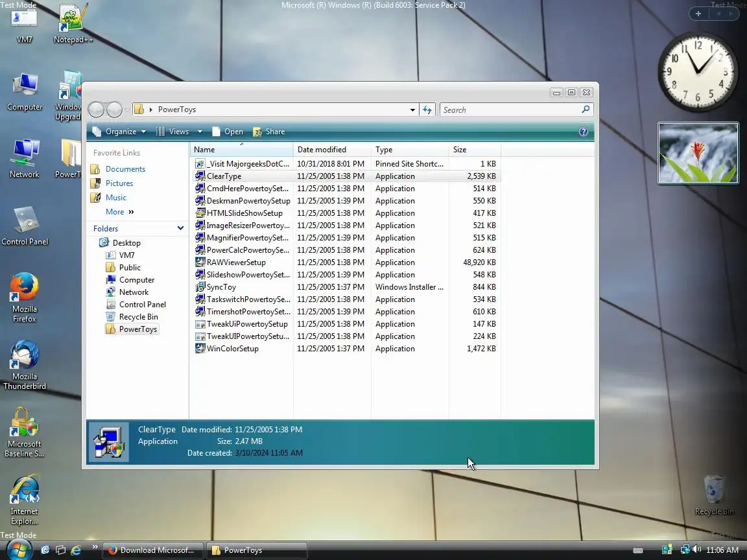Click the breadcrumb arrow before PowerToys

point(151,110)
